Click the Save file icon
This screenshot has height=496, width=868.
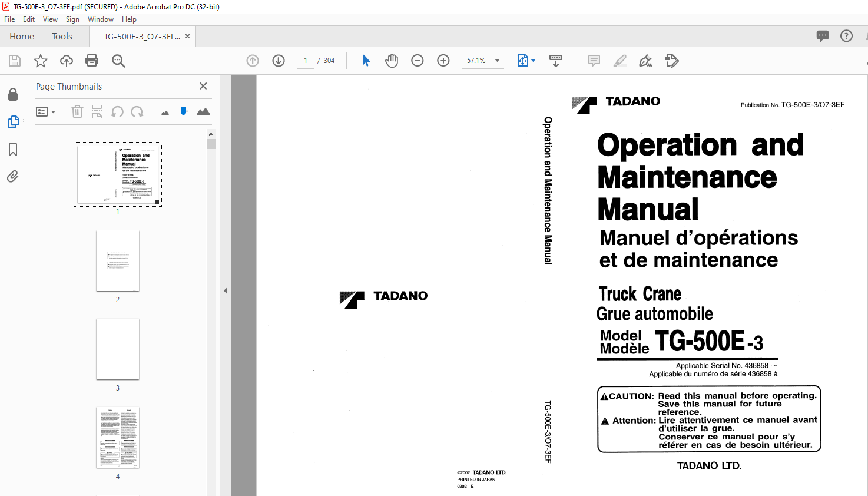(15, 61)
